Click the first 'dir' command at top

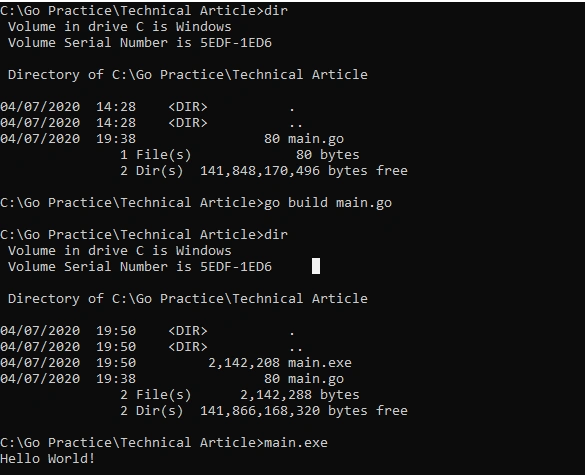pyautogui.click(x=276, y=10)
